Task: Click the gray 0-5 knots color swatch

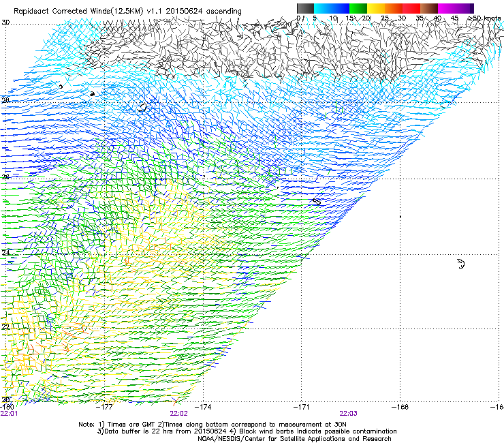Action: (x=305, y=9)
